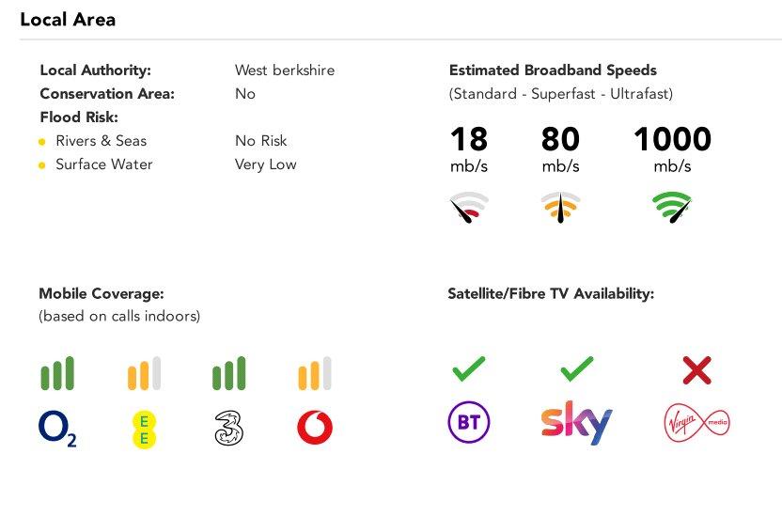The width and height of the screenshot is (782, 532).
Task: Click the BT logo
Action: pyautogui.click(x=469, y=422)
